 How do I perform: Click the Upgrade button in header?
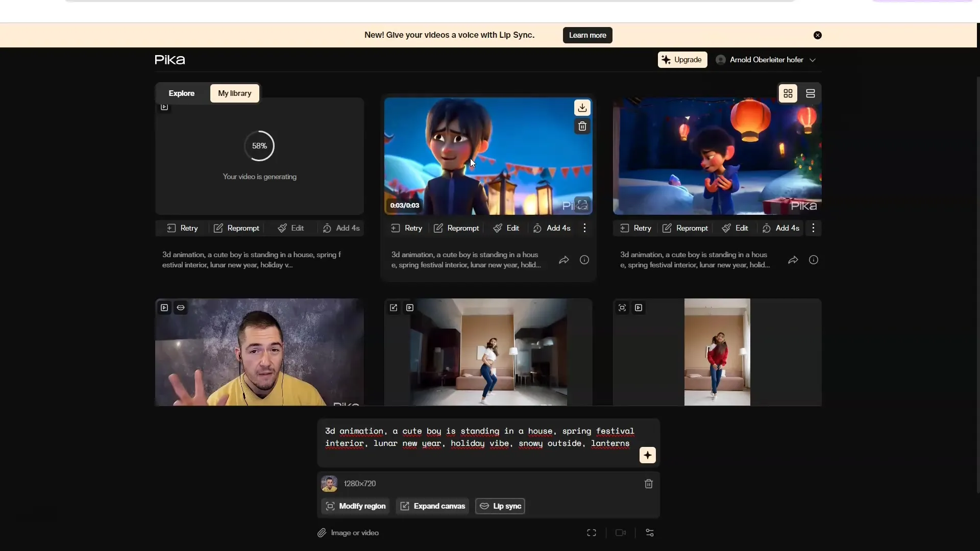[x=682, y=59]
